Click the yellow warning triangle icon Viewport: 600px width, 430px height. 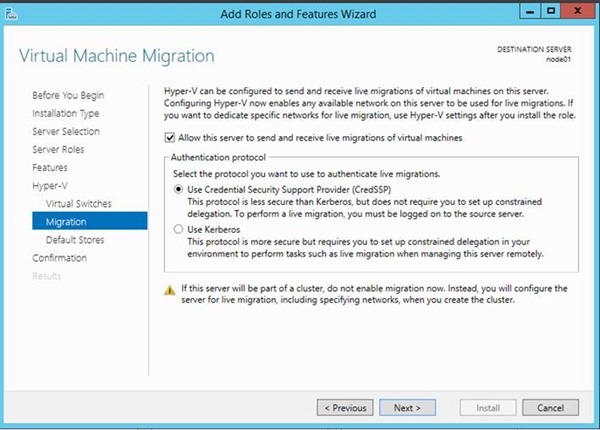(x=168, y=288)
